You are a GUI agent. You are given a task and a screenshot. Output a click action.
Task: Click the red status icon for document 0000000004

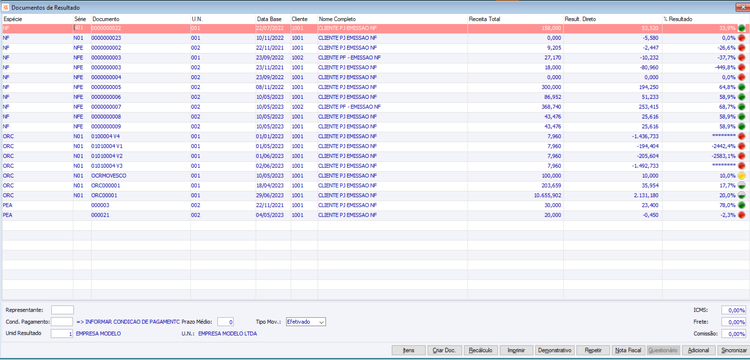pyautogui.click(x=741, y=77)
